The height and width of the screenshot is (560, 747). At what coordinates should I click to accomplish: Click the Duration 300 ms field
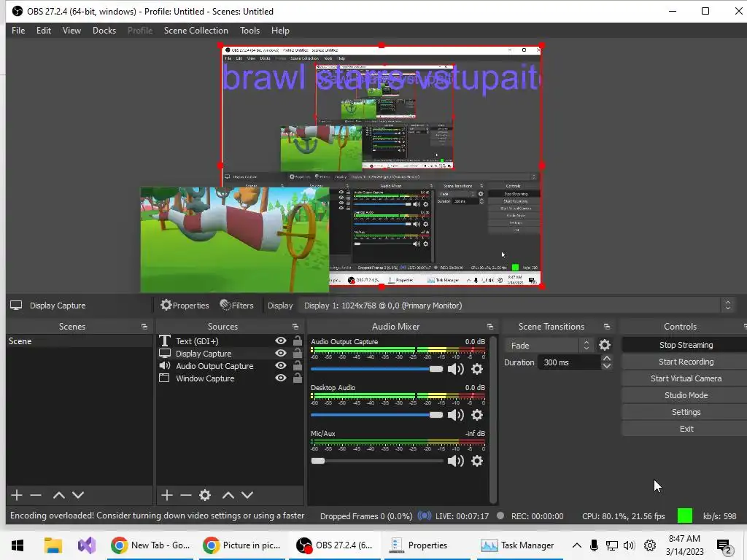pos(569,362)
